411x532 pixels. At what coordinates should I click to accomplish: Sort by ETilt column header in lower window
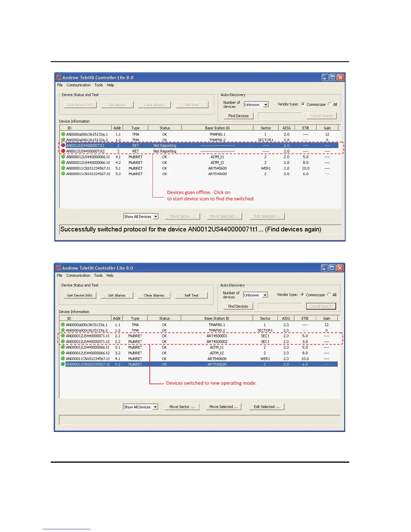click(305, 318)
